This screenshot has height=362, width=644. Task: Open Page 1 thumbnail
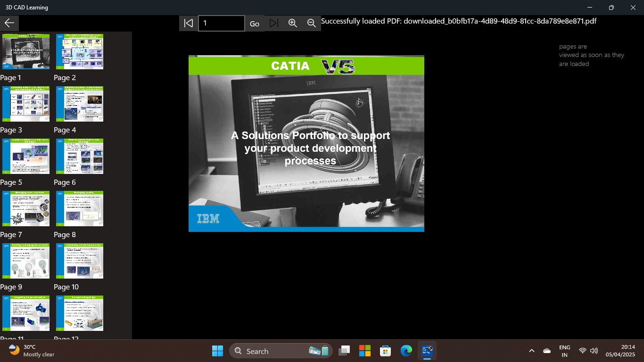point(26,51)
